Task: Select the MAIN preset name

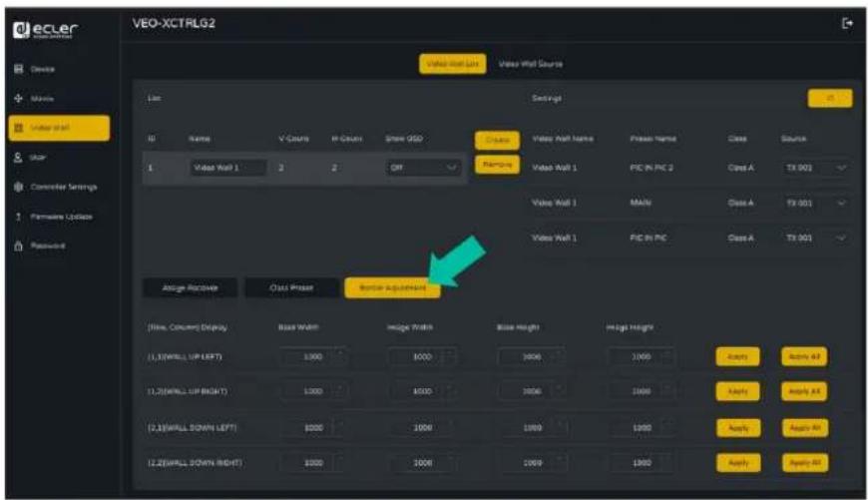Action: point(641,204)
